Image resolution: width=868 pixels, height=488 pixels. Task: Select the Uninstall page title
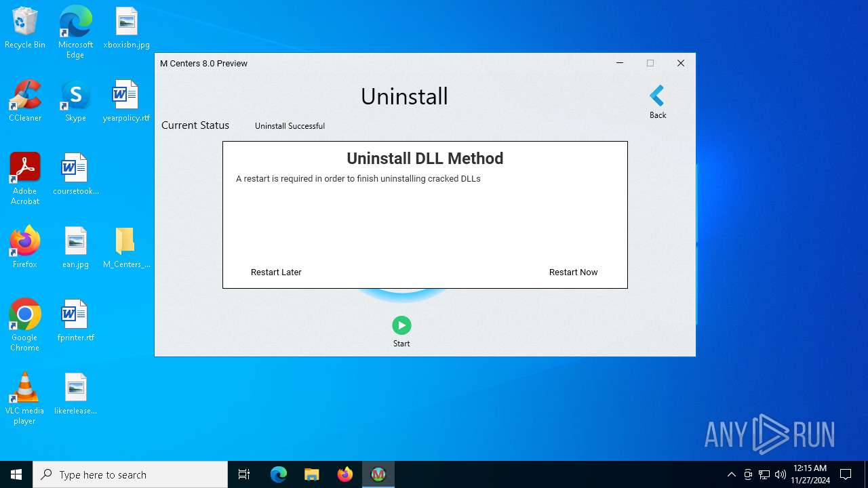tap(404, 96)
